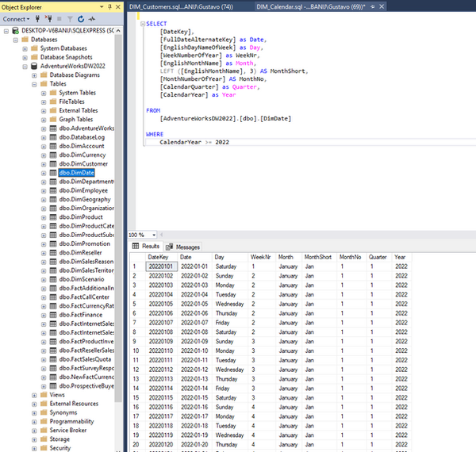
Task: Click CalendarYear >= 2022 line in editor
Action: point(194,142)
